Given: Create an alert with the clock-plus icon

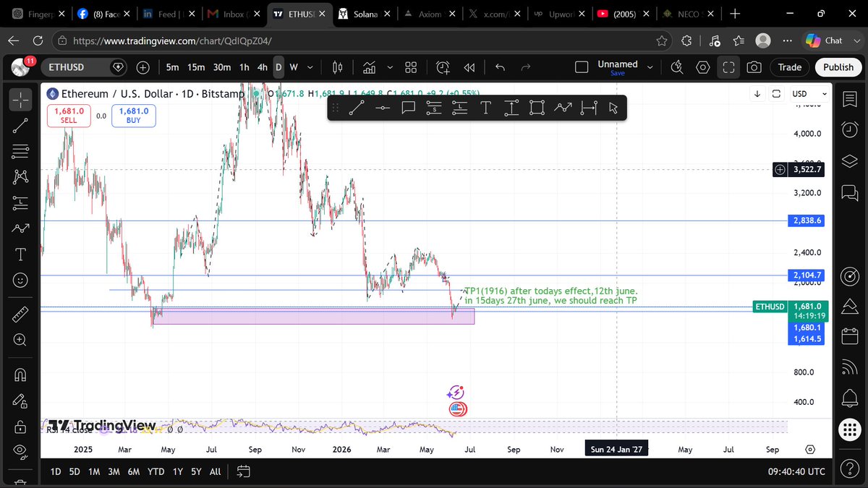Looking at the screenshot, I should tap(443, 67).
